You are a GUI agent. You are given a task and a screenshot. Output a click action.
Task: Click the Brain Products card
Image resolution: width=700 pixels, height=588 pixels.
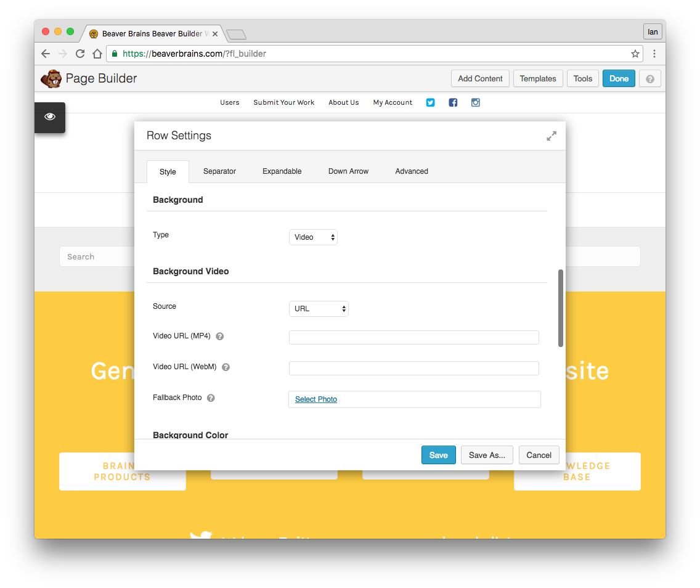[x=123, y=472]
